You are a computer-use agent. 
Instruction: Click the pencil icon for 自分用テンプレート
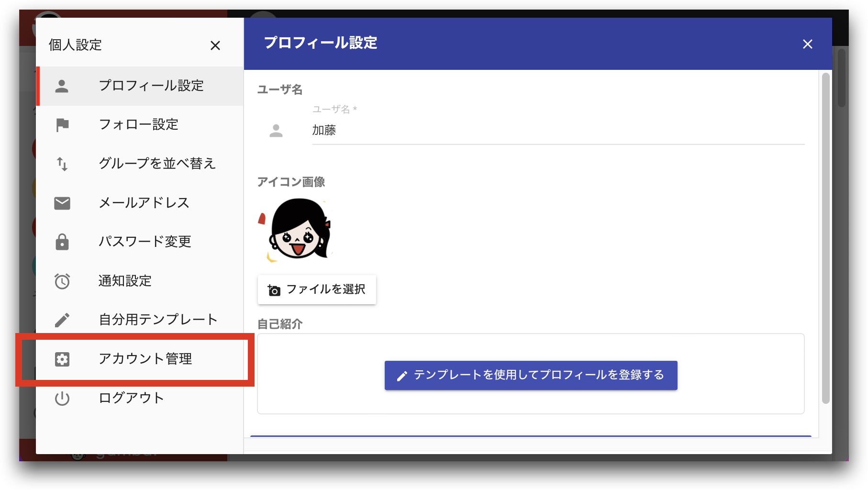(62, 320)
